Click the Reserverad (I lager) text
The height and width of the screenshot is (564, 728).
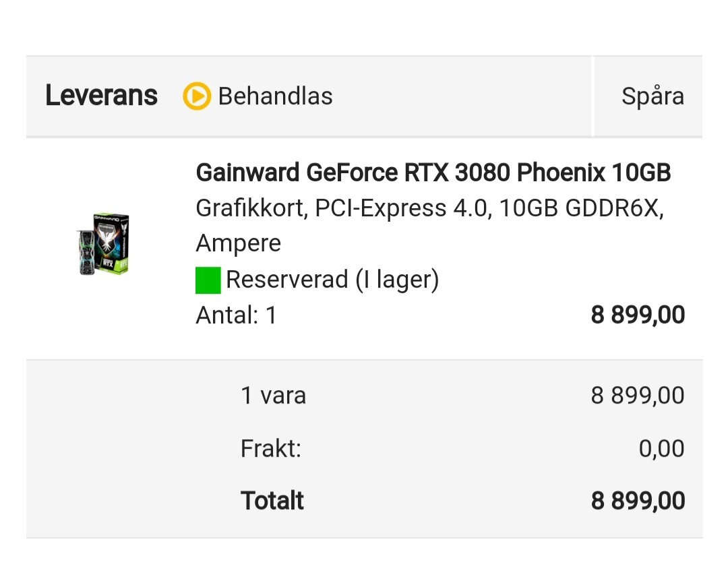click(332, 279)
